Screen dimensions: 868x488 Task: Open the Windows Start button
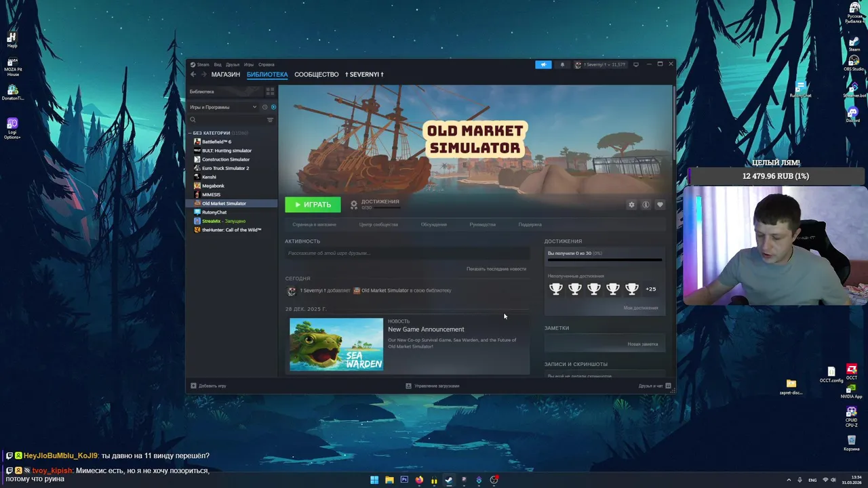[374, 480]
